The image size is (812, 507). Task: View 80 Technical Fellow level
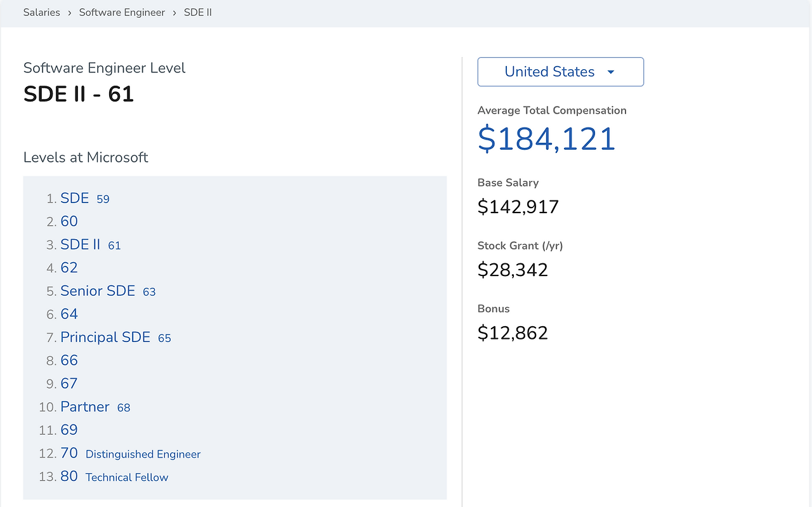pyautogui.click(x=114, y=477)
